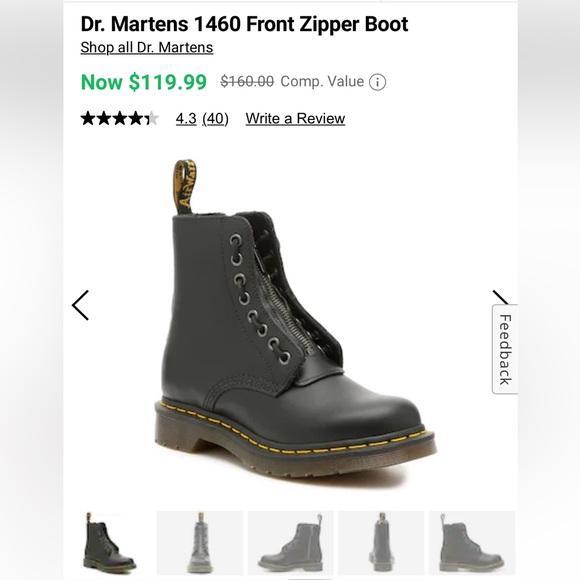
Task: Click the crossed-out $160.00 price
Action: pyautogui.click(x=247, y=81)
